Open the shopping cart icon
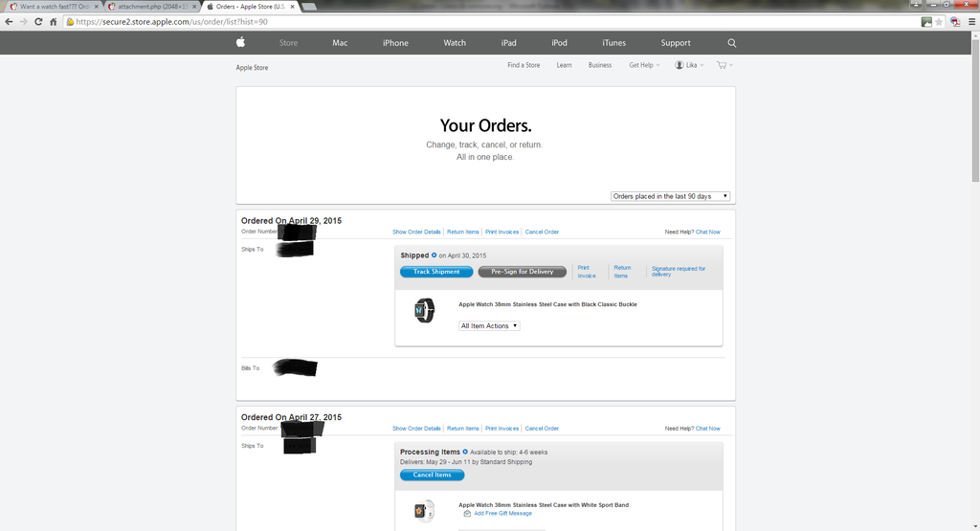This screenshot has width=980, height=531. [x=722, y=65]
